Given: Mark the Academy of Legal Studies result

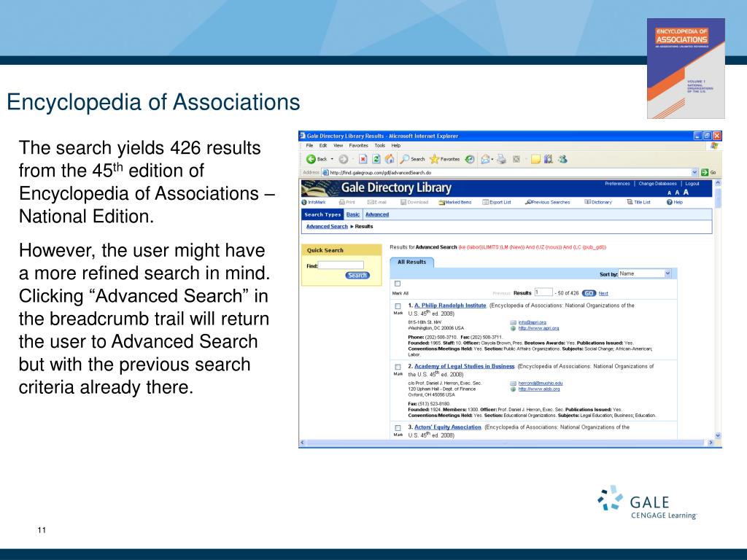Looking at the screenshot, I should click(x=398, y=367).
